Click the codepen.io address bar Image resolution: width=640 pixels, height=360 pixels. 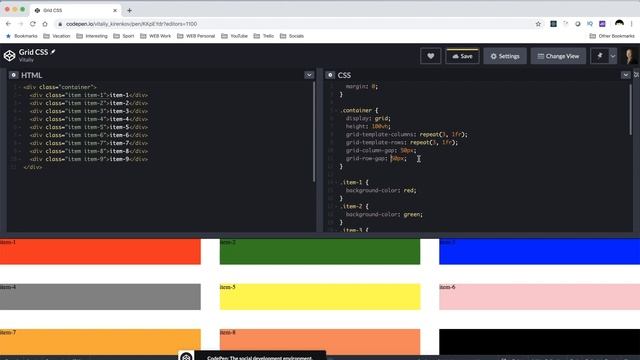[294, 24]
